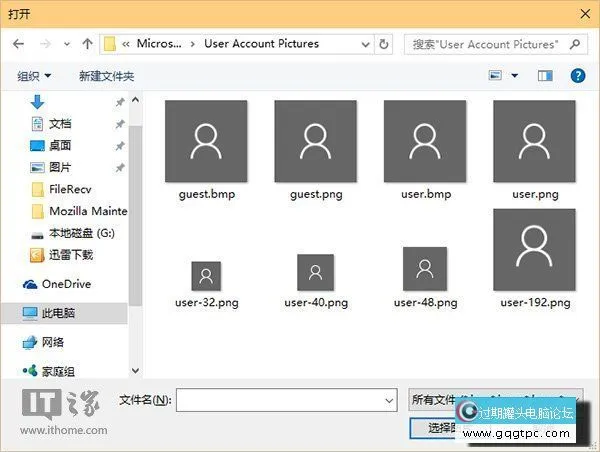Screen dimensions: 600x452
Task: Click the refresh icon in address bar
Action: tap(385, 44)
